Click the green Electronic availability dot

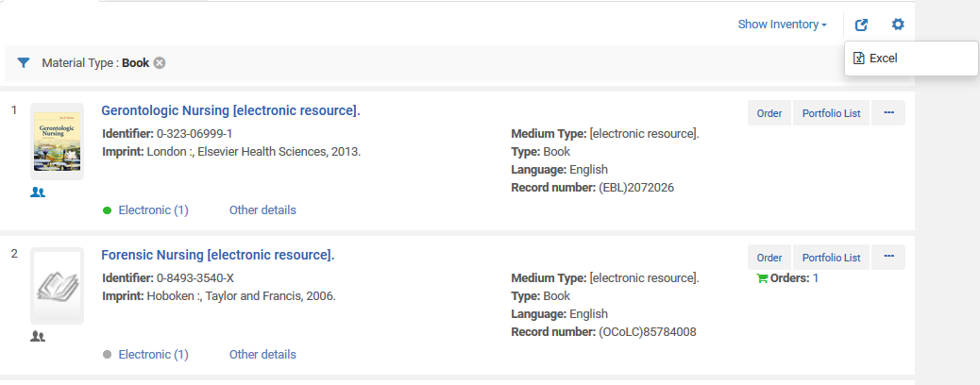pos(107,210)
